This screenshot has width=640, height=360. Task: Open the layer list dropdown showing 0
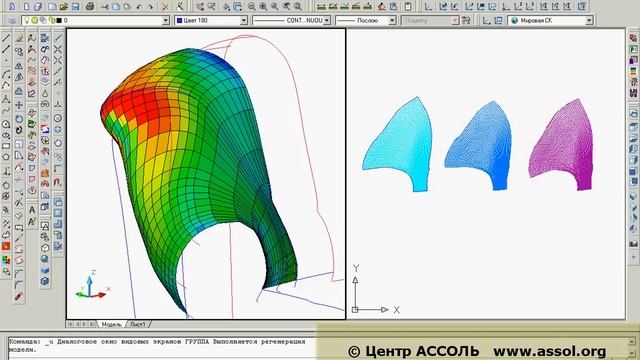[165, 20]
